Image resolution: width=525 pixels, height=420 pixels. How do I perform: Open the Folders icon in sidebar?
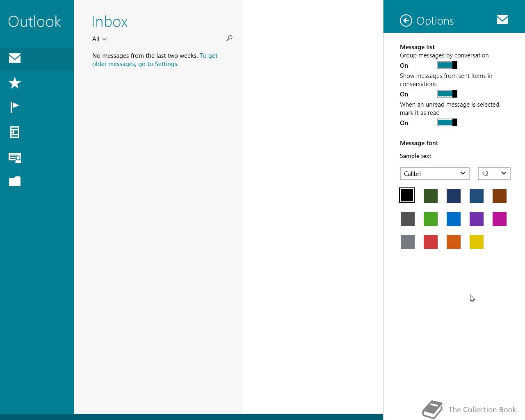point(15,181)
